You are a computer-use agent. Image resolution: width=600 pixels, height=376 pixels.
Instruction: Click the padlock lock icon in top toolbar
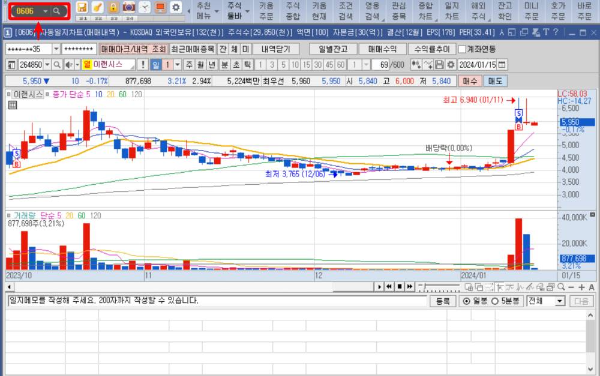tap(113, 7)
